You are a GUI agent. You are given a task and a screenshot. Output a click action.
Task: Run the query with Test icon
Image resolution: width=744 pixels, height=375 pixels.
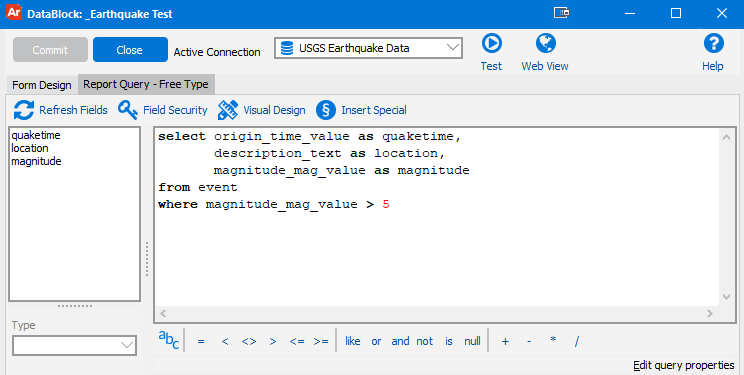(491, 44)
